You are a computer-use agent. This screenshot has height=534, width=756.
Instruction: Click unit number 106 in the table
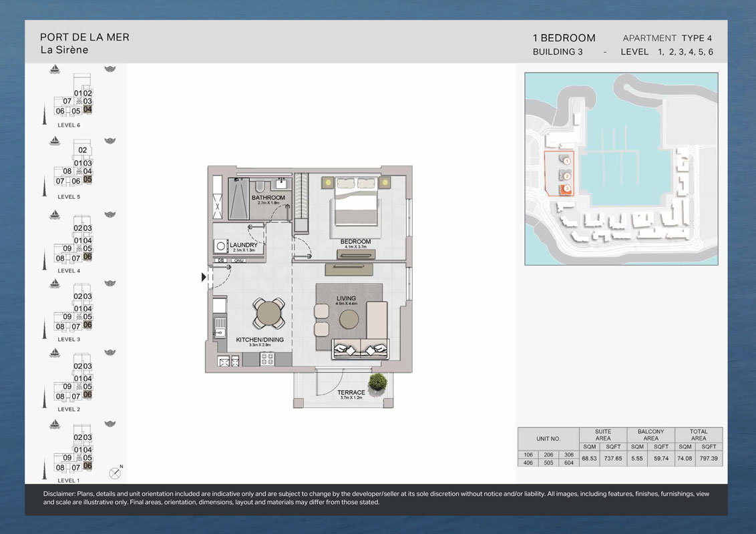click(x=528, y=454)
